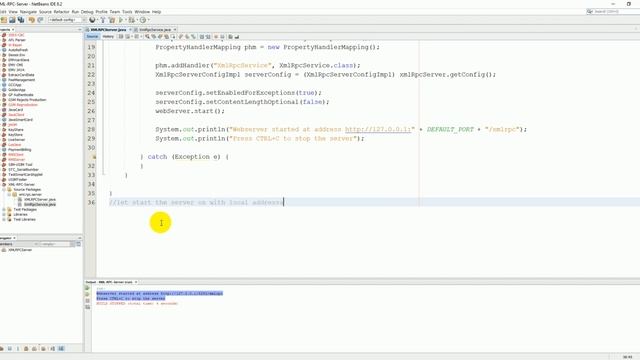Image resolution: width=640 pixels, height=360 pixels.
Task: Start macro recording in editor toolbar
Action: coord(216,37)
